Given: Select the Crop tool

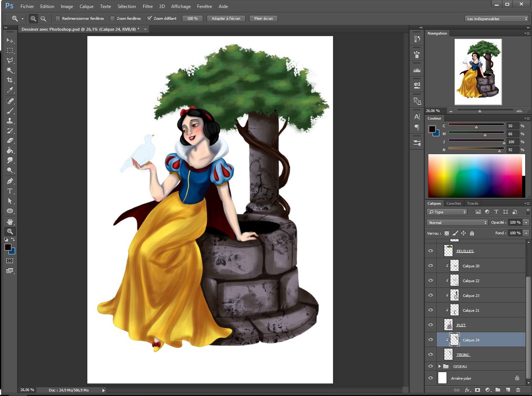Looking at the screenshot, I should 10,80.
